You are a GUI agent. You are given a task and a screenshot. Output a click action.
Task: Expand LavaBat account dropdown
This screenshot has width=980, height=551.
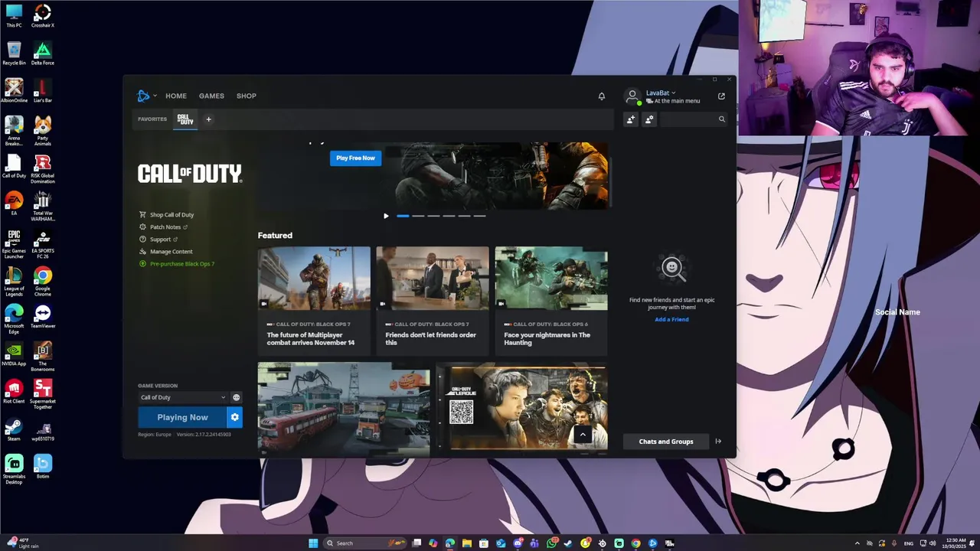click(674, 93)
